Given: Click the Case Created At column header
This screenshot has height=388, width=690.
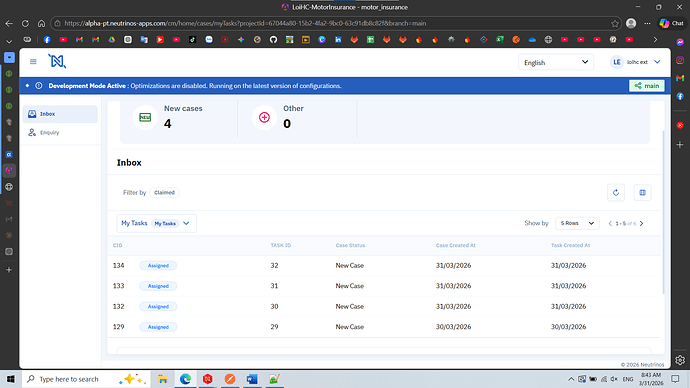Looking at the screenshot, I should [455, 245].
